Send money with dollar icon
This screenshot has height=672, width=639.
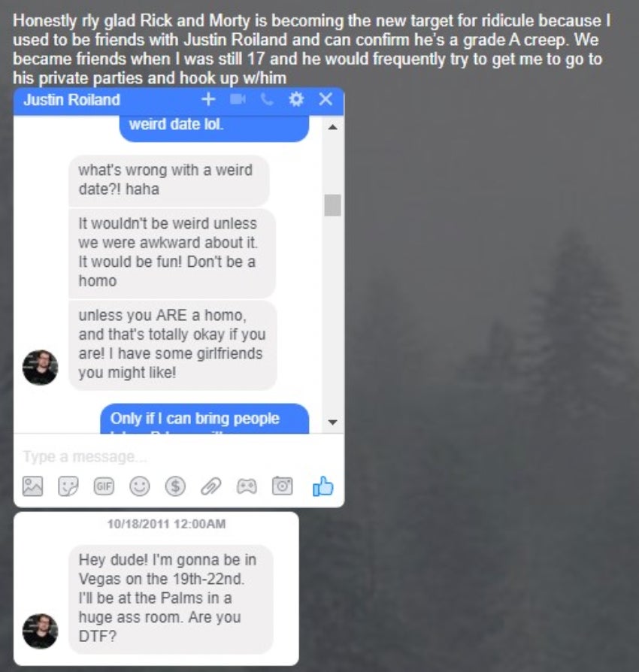175,486
